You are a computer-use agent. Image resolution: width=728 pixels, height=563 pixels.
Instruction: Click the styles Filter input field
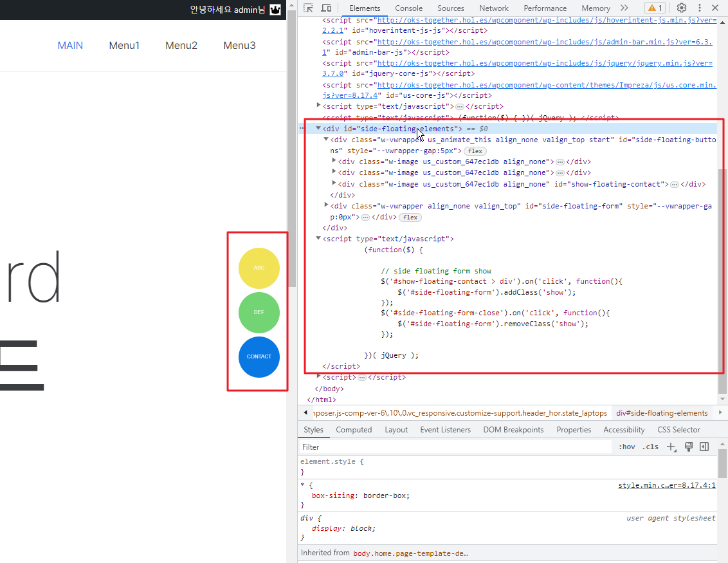[x=455, y=447]
